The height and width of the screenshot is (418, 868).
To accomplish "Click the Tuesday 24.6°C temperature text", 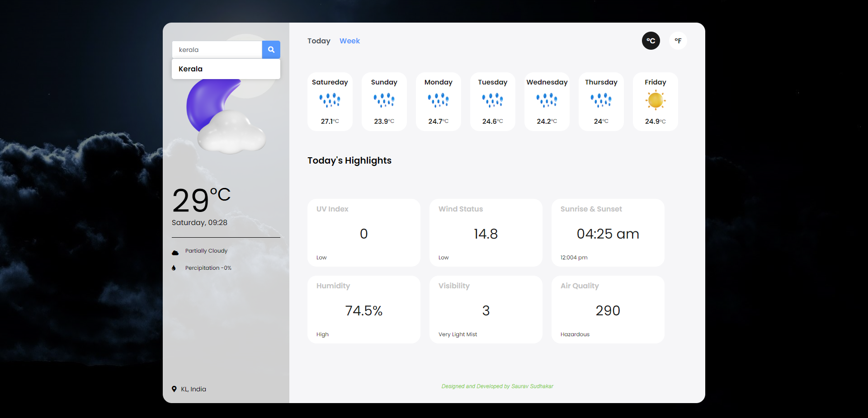I will tap(493, 121).
